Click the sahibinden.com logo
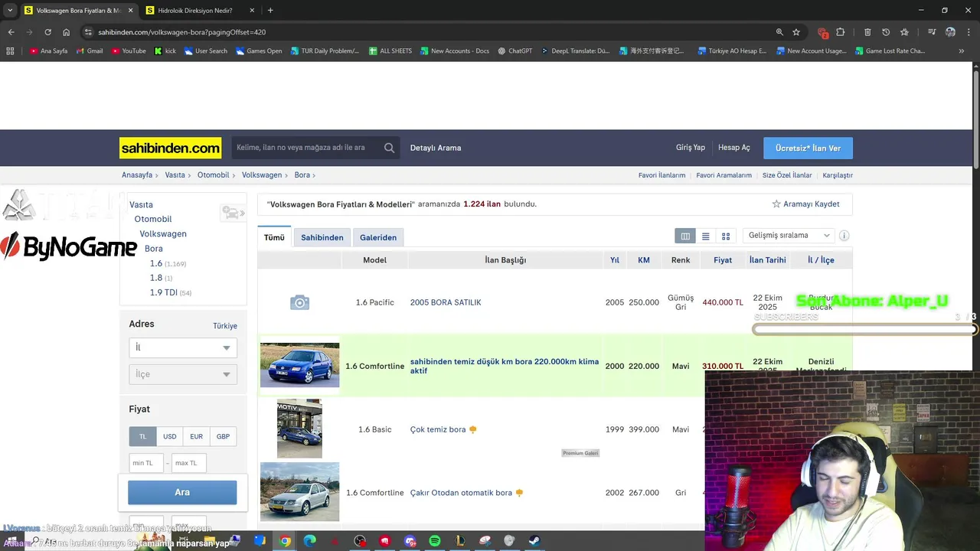The image size is (980, 551). coord(170,148)
